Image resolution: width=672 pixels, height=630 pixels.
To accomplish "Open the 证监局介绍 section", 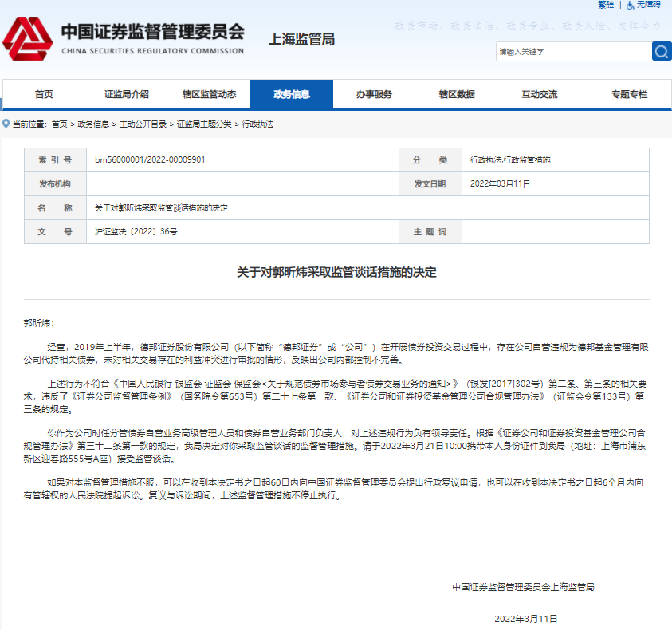I will tap(124, 93).
